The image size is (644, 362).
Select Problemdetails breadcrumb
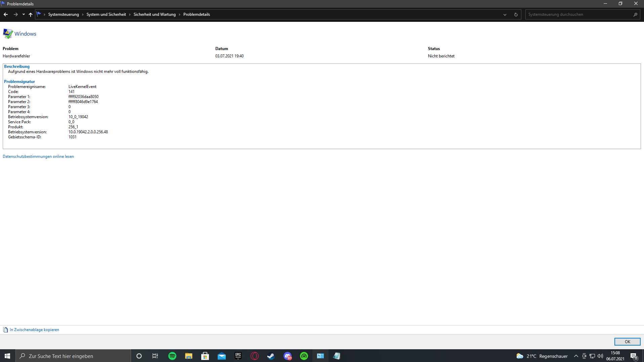pos(197,14)
